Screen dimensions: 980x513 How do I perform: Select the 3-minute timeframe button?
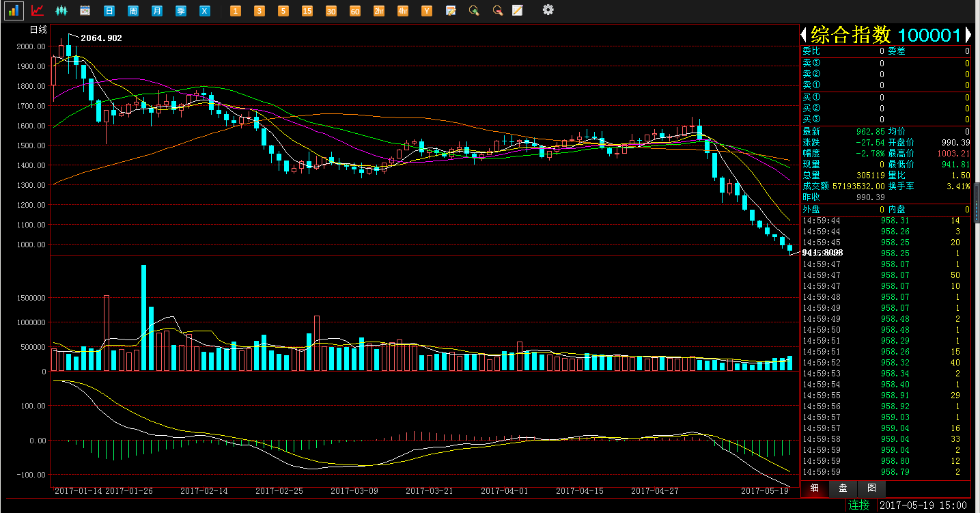tap(260, 11)
